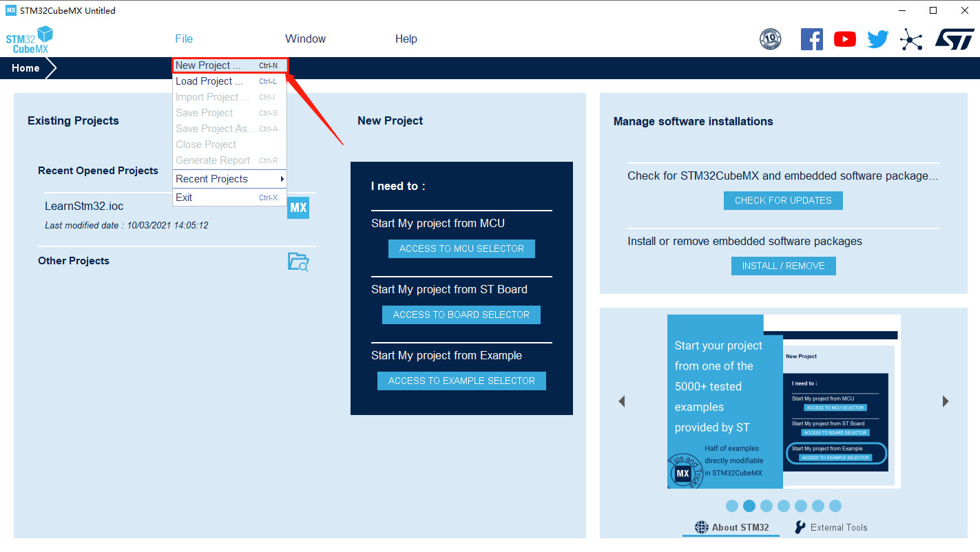The height and width of the screenshot is (552, 980).
Task: Open the Help menu
Action: [406, 39]
